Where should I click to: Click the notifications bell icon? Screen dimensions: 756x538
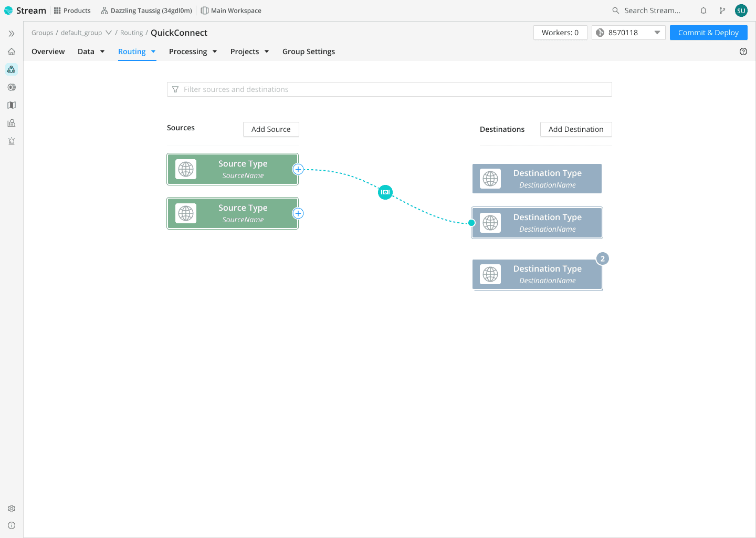coord(703,11)
